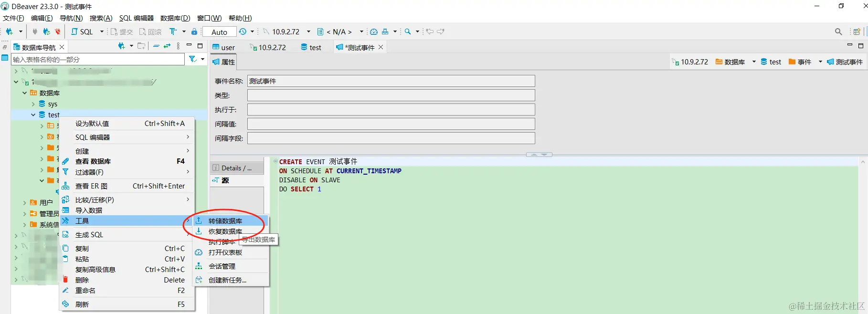Click the perspective switch icon at top right
868x314 pixels.
857,31
